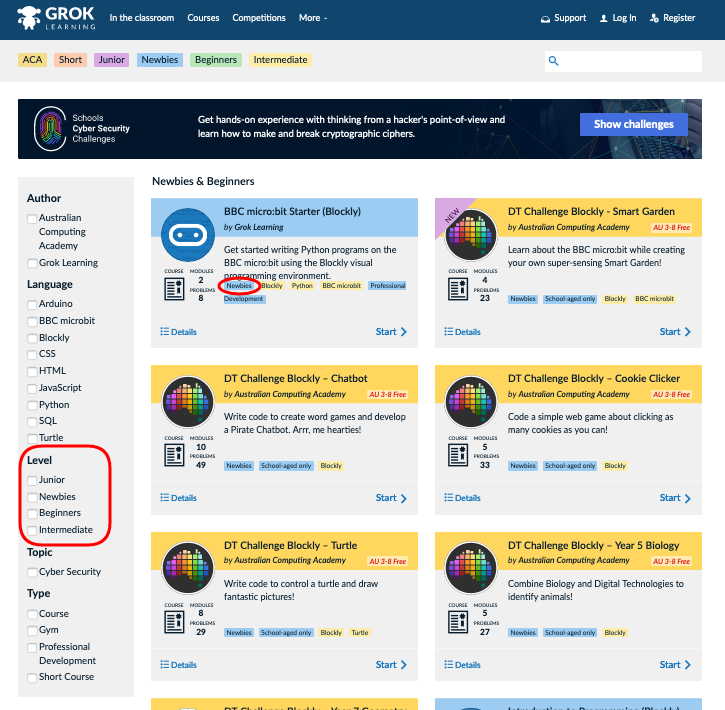Click the Details list icon on Year 5 Biology card

point(449,664)
